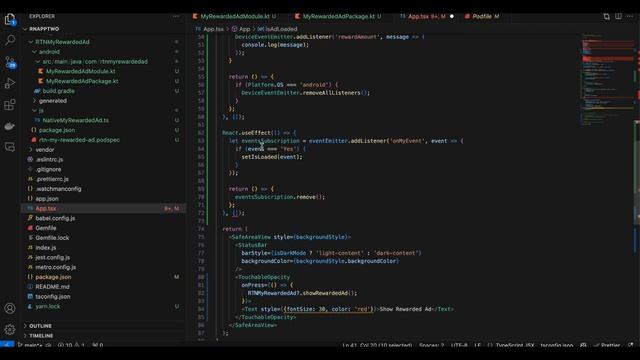
Task: Open Gemfile in explorer
Action: point(45,228)
